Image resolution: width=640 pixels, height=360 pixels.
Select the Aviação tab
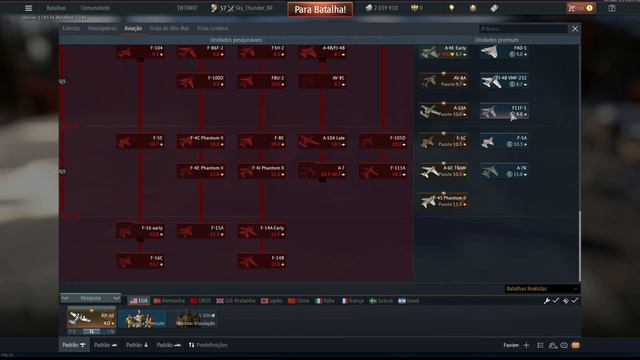pyautogui.click(x=133, y=28)
